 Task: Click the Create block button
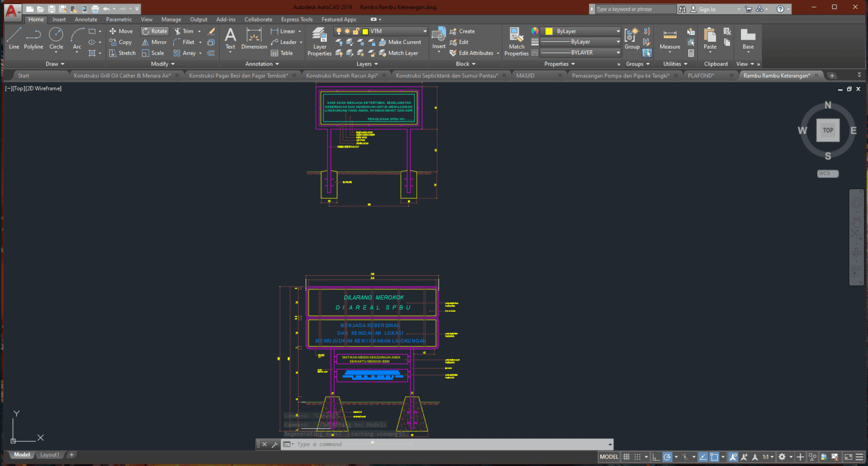click(x=466, y=31)
